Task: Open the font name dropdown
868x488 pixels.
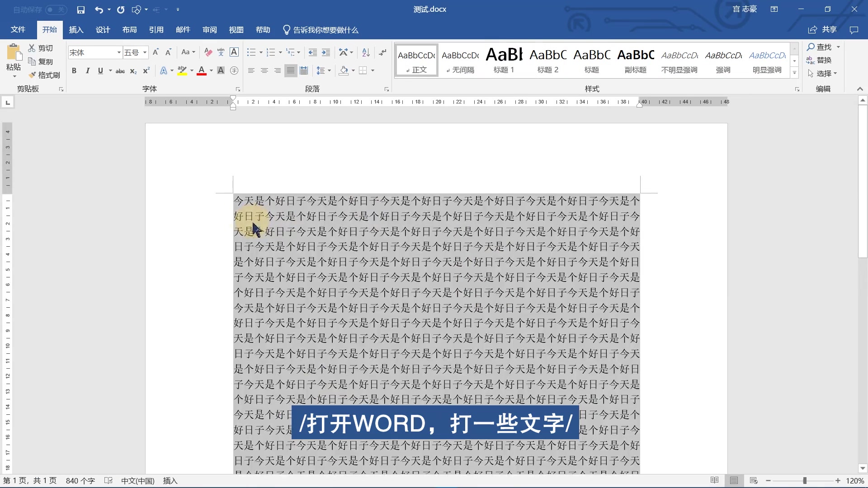Action: 119,53
